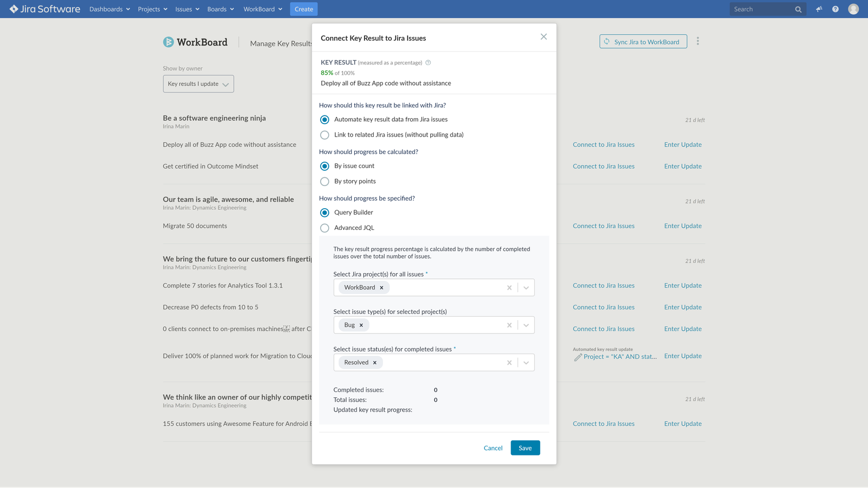Click inside the Jira projects select field

[434, 287]
